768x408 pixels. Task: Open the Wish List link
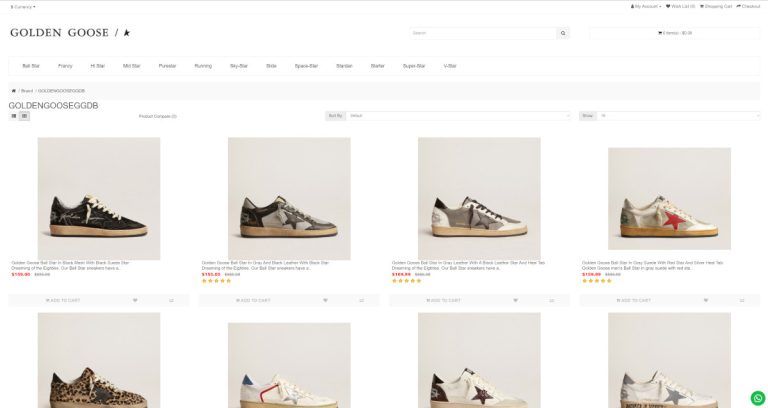[x=680, y=6]
